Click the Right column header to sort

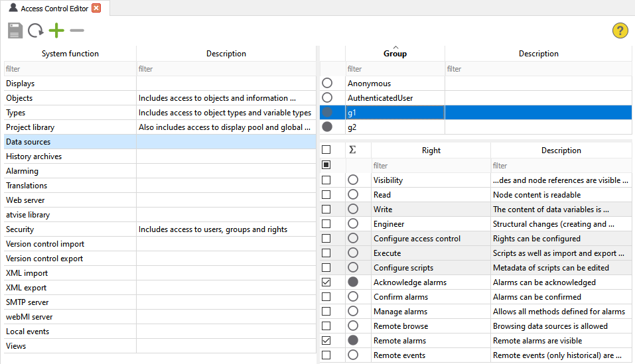(431, 151)
